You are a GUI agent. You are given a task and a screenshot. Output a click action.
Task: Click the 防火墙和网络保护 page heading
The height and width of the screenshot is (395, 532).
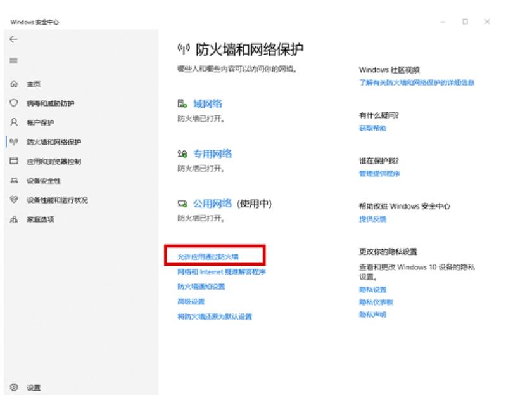(x=250, y=49)
